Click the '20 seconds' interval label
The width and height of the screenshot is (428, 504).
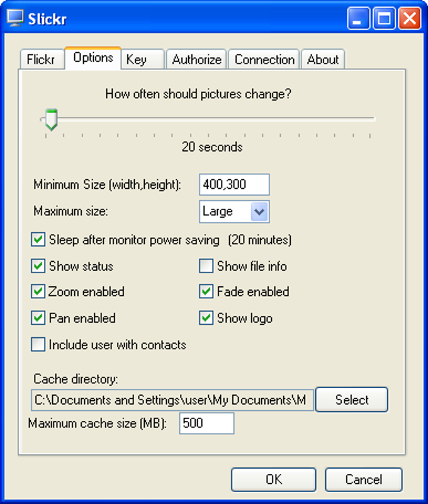212,147
